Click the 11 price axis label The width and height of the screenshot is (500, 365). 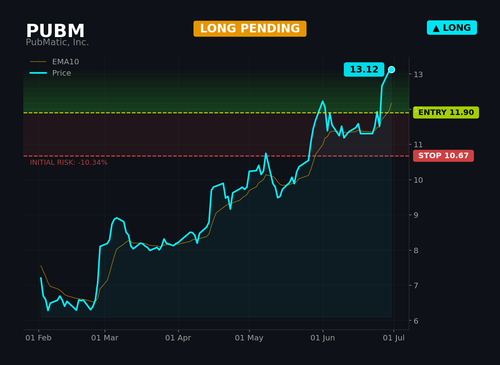pos(418,145)
